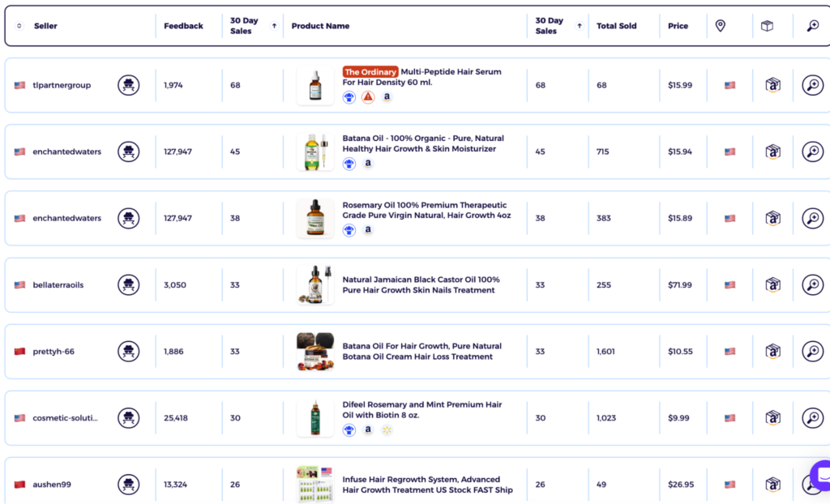Click location pin icon in table header

tap(721, 25)
